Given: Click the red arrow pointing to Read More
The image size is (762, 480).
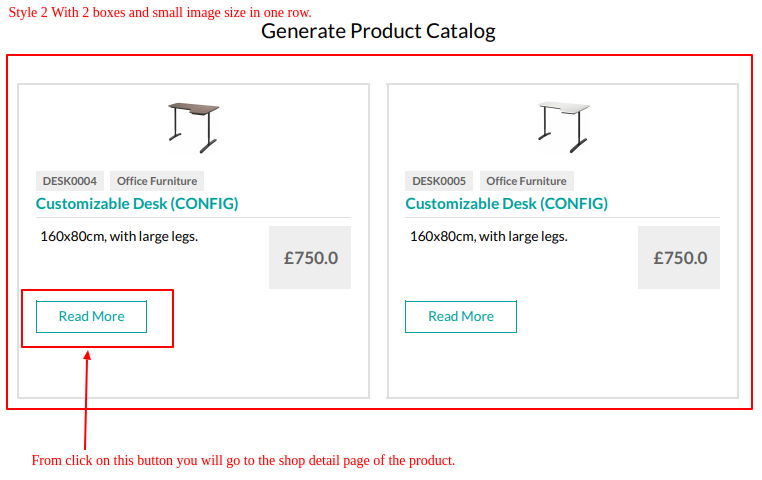Looking at the screenshot, I should click(86, 400).
